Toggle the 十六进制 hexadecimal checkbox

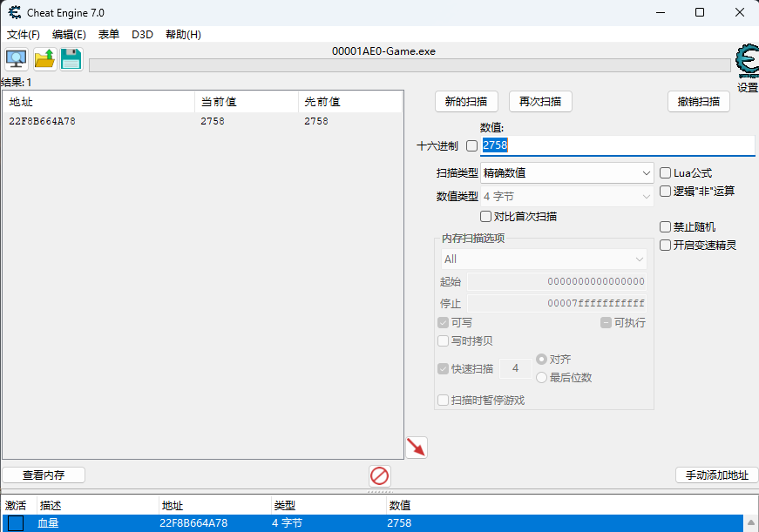click(471, 145)
